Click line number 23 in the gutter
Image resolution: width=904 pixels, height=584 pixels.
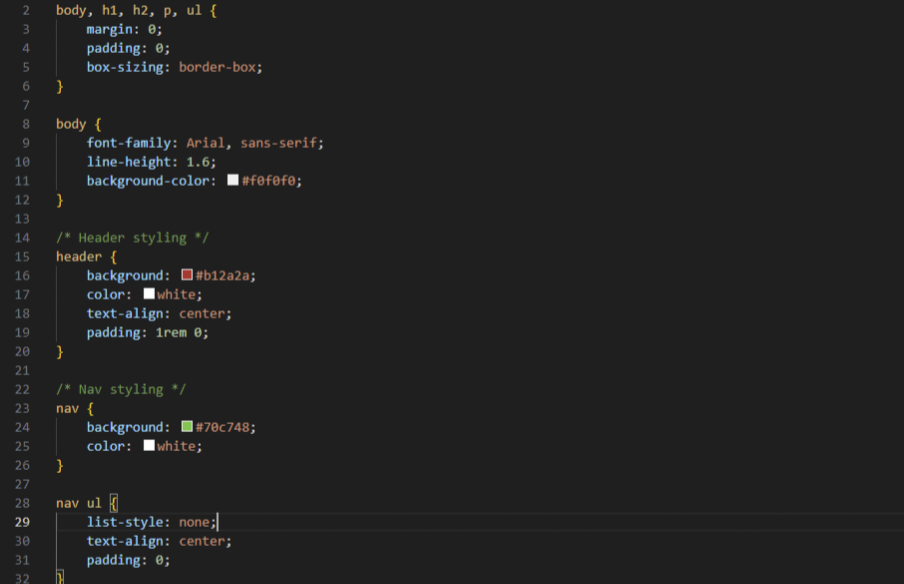(x=22, y=408)
